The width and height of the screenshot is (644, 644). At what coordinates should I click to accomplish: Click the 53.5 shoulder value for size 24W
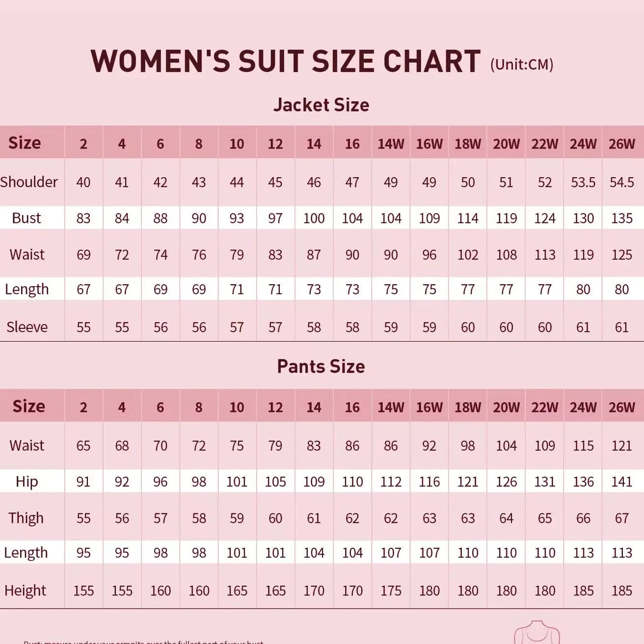[x=583, y=182]
